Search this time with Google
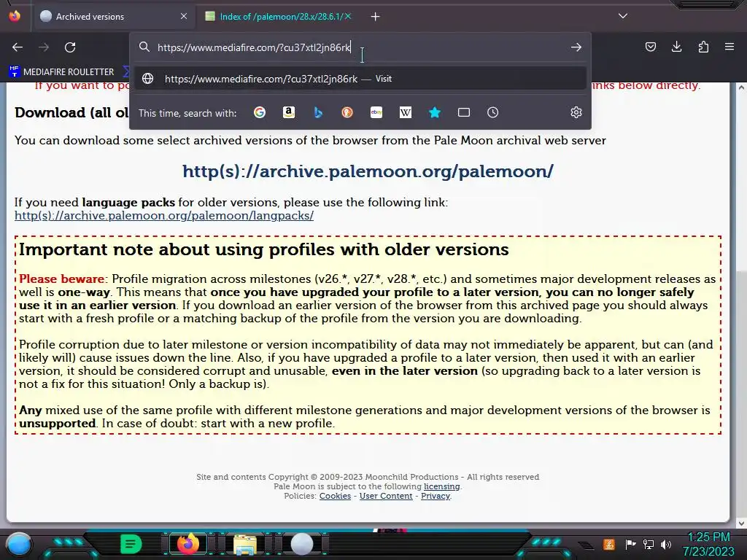The width and height of the screenshot is (747, 560). [x=260, y=112]
